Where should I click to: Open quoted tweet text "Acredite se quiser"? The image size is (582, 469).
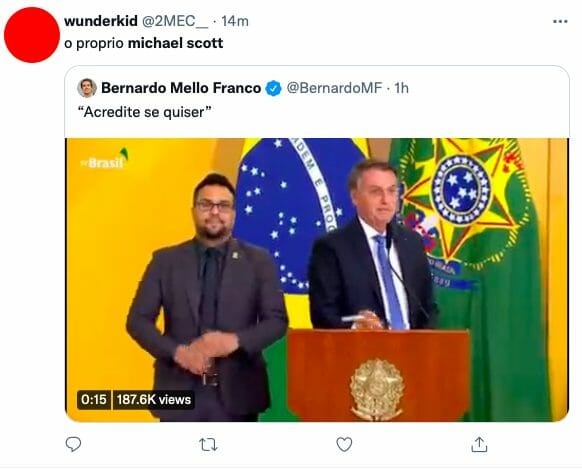pos(145,112)
